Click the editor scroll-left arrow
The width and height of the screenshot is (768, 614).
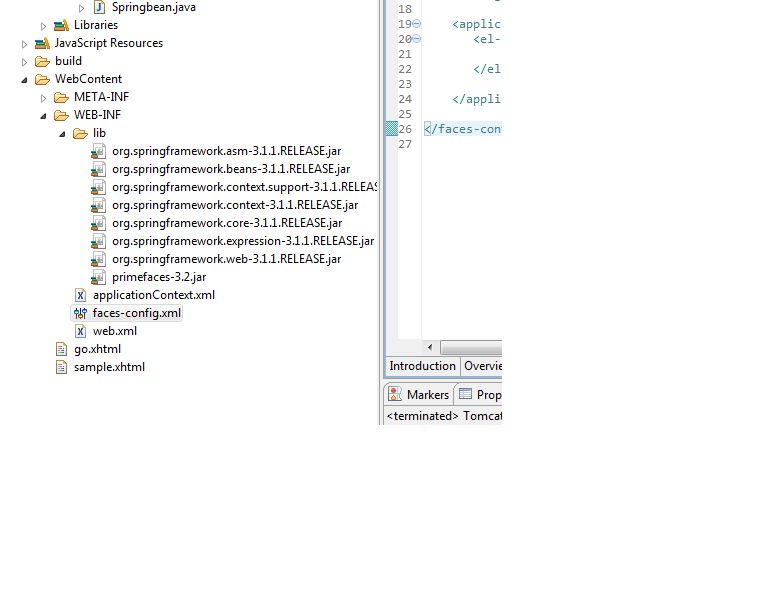[430, 348]
